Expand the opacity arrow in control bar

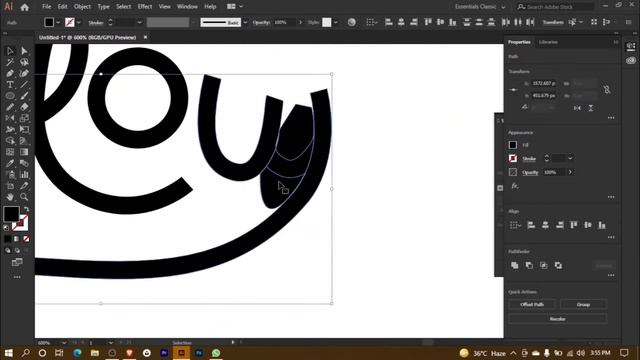pos(301,22)
